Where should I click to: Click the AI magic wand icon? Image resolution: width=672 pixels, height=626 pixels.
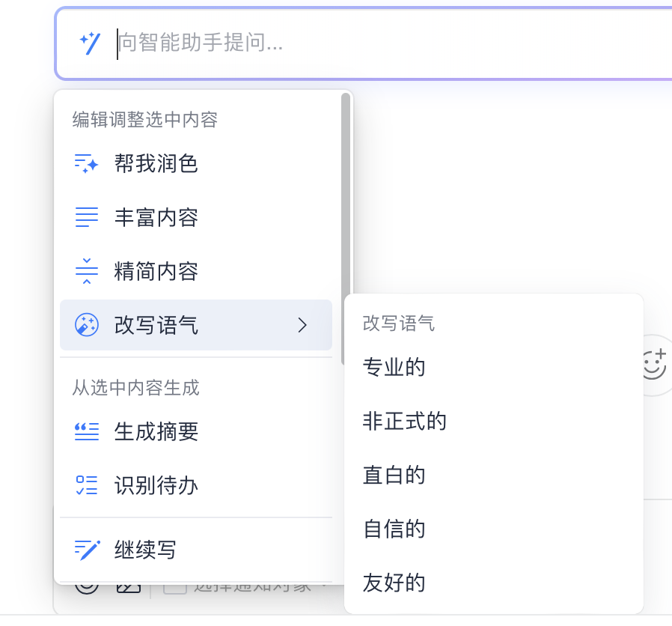(x=91, y=43)
